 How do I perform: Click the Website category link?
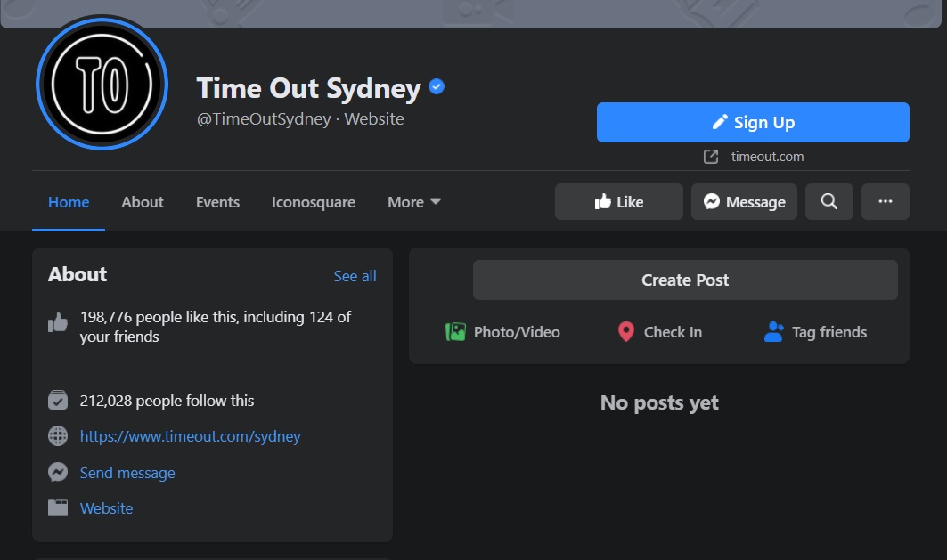106,508
